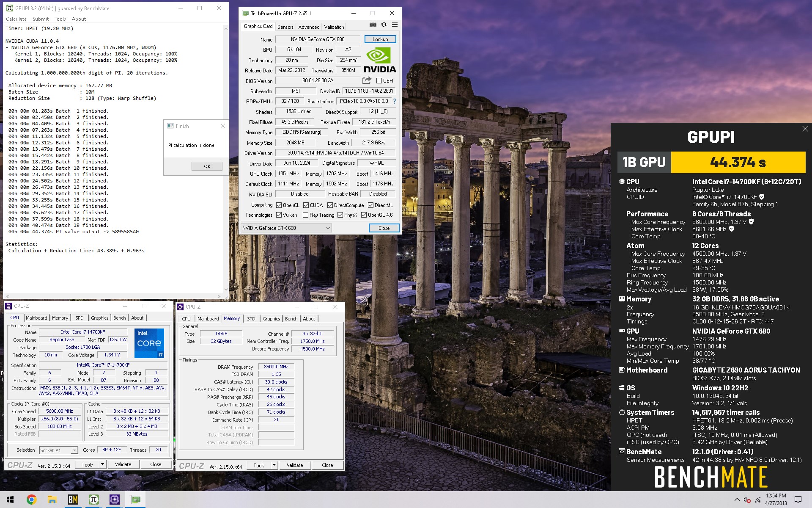The width and height of the screenshot is (812, 508).
Task: Click the GPU-Z refresh icon
Action: 384,25
